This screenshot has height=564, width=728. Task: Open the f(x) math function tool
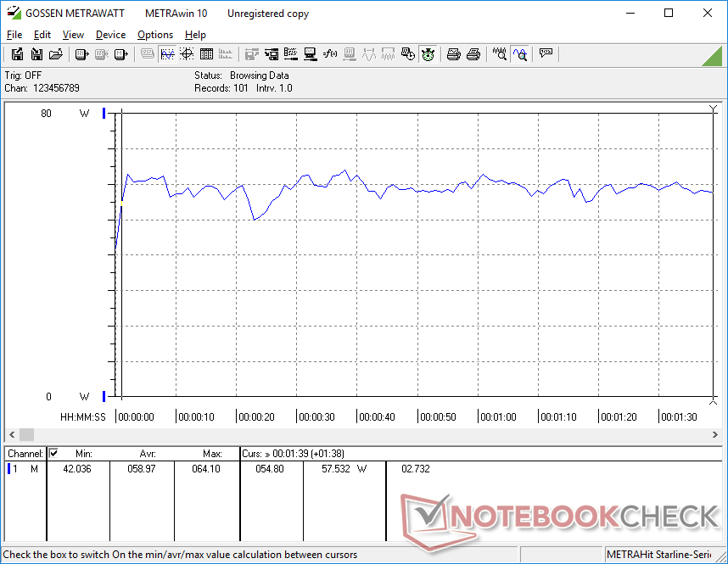[x=330, y=54]
